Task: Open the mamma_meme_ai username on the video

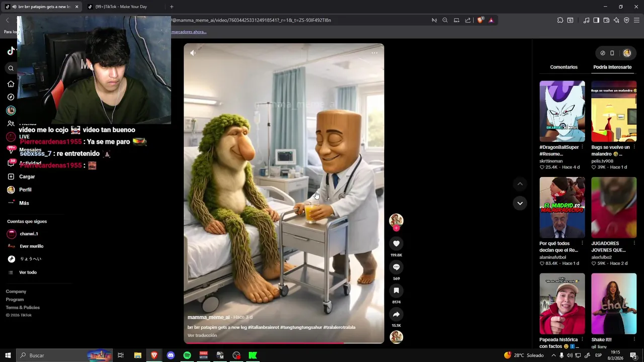Action: point(208,317)
